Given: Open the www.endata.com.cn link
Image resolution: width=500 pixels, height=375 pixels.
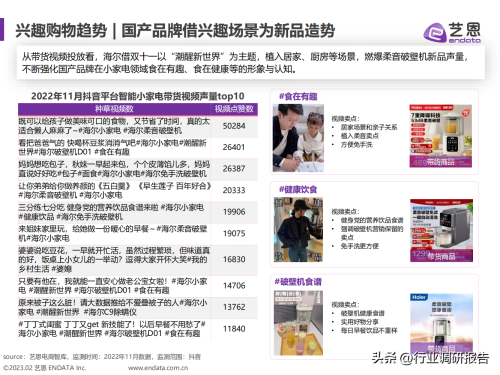Looking at the screenshot, I should pos(158,368).
